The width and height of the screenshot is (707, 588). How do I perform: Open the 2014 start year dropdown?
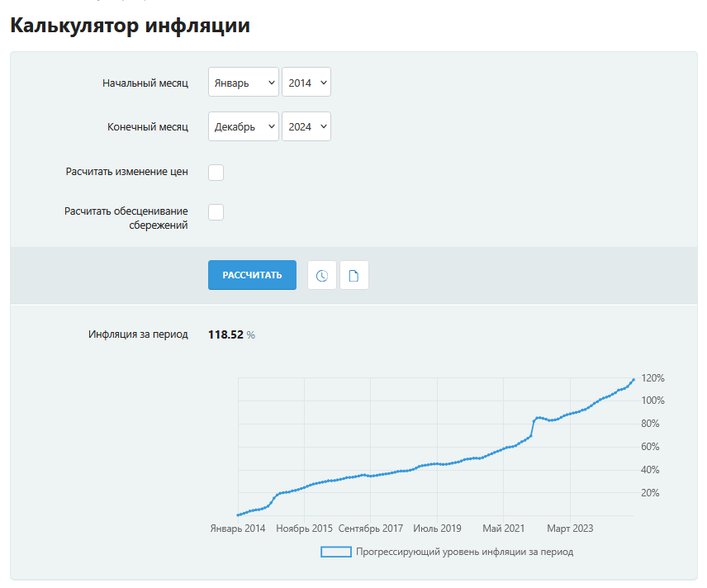tap(306, 82)
